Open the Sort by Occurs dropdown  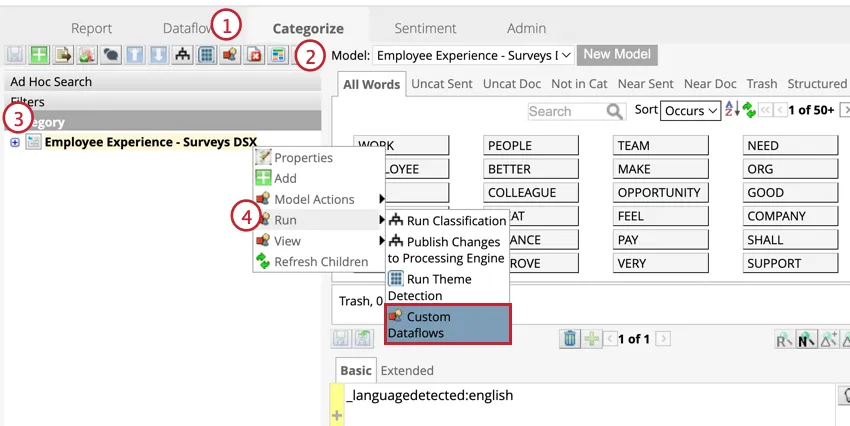(690, 111)
